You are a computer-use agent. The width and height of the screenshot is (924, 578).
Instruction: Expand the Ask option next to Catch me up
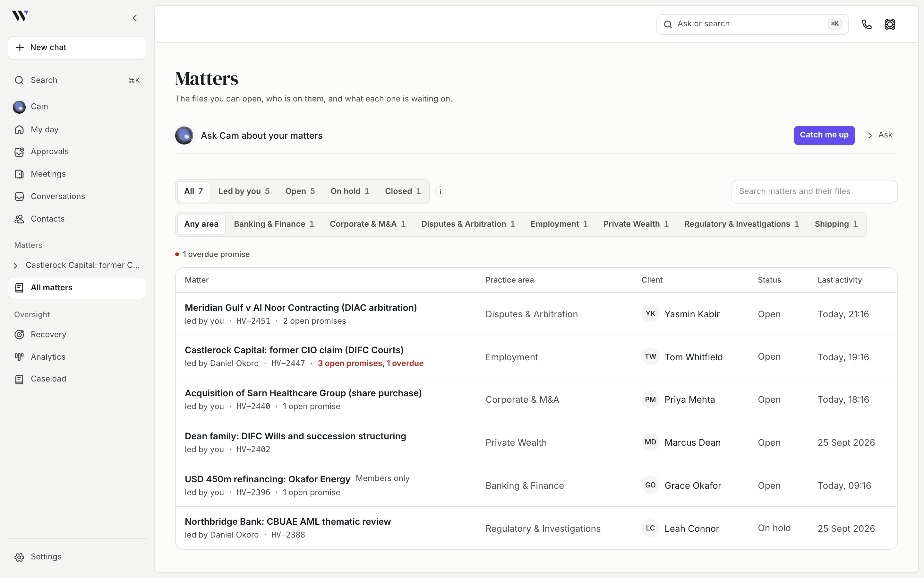click(x=880, y=135)
